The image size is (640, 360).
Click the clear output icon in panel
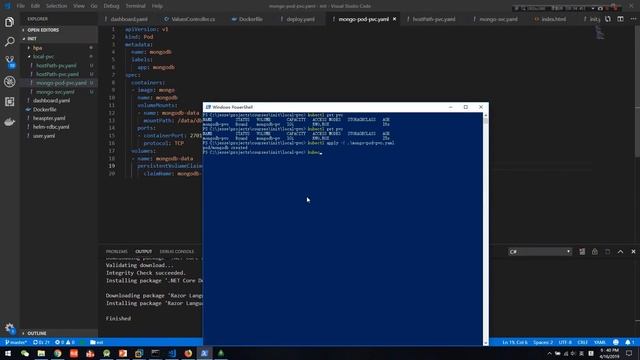point(582,252)
